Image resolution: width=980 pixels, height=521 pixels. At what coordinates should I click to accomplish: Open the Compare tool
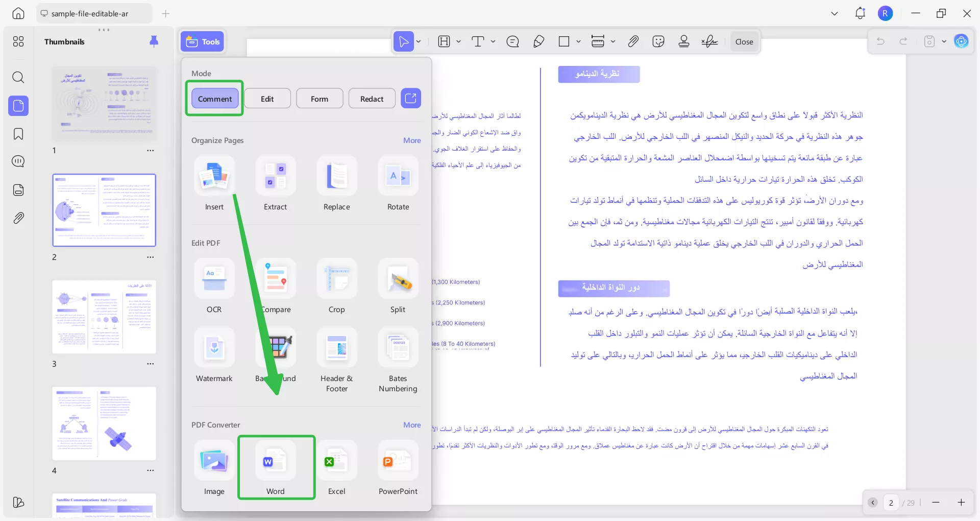(276, 286)
